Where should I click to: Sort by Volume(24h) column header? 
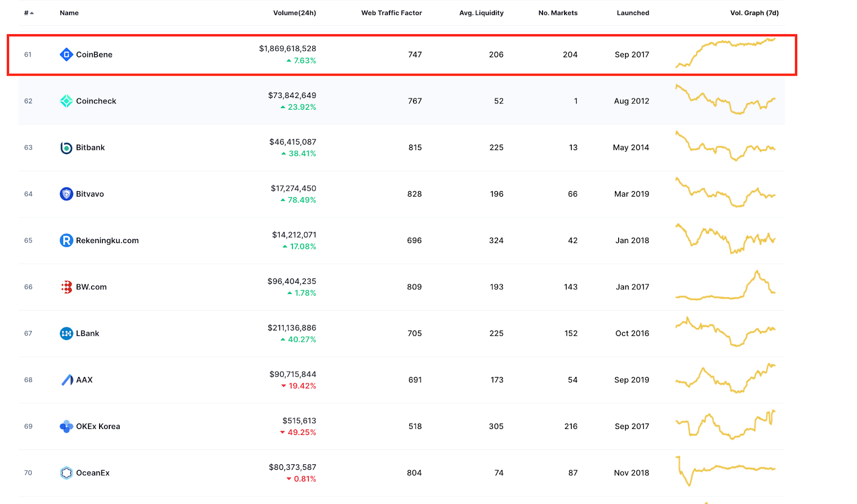(295, 13)
